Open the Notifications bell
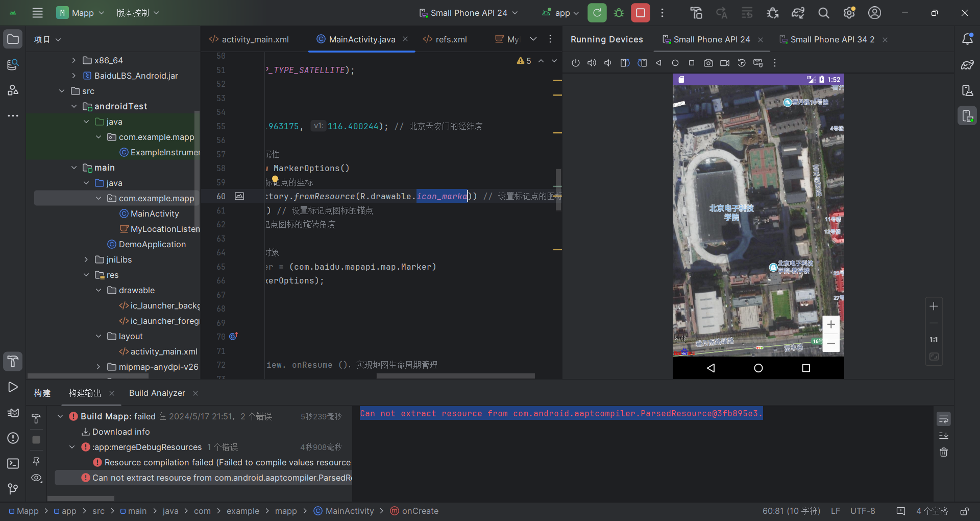The image size is (980, 521). click(x=967, y=39)
